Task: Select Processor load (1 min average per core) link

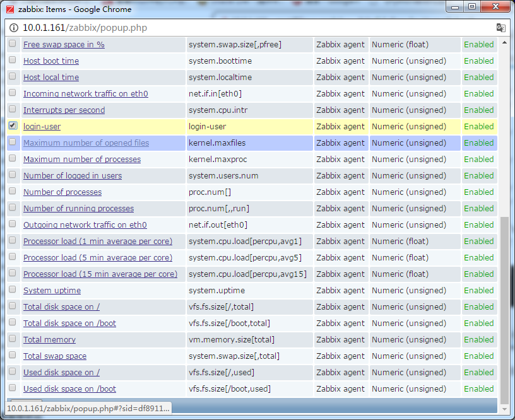Action: (98, 242)
